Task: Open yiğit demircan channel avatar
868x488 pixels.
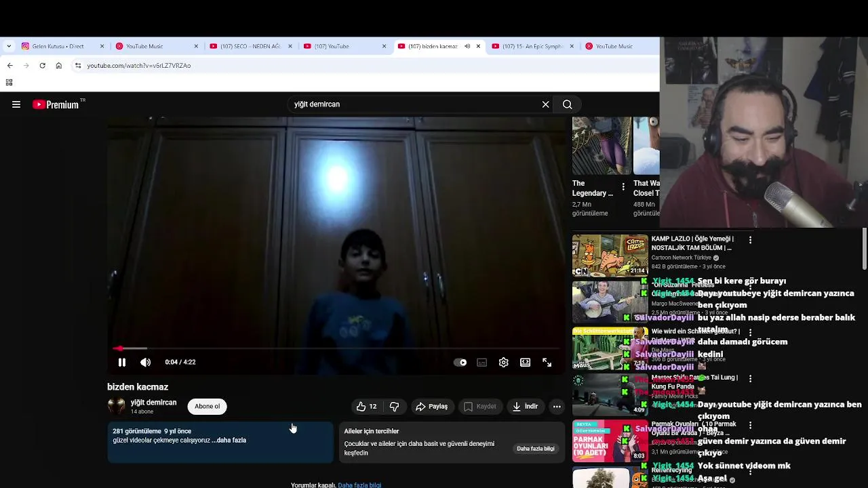Action: click(x=117, y=407)
